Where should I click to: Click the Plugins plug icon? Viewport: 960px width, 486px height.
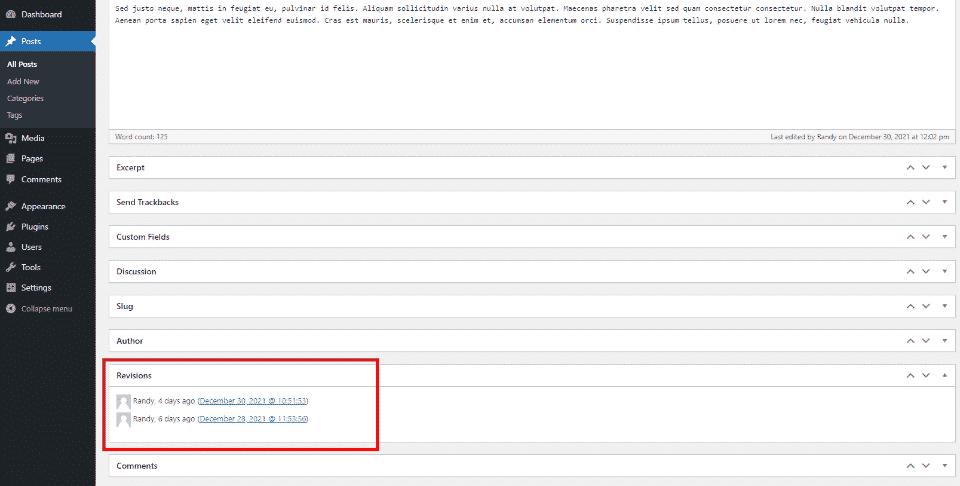(x=10, y=226)
